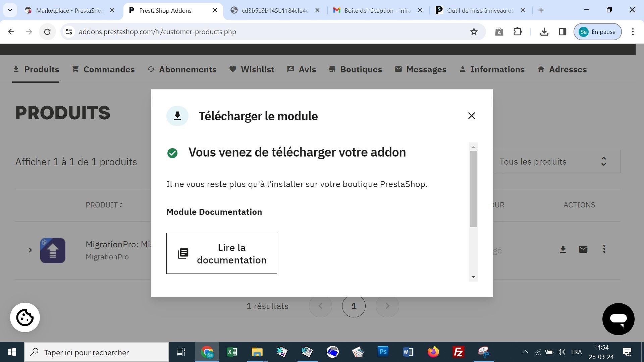Close the Télécharger le module dialog
The width and height of the screenshot is (644, 362).
pos(471,116)
